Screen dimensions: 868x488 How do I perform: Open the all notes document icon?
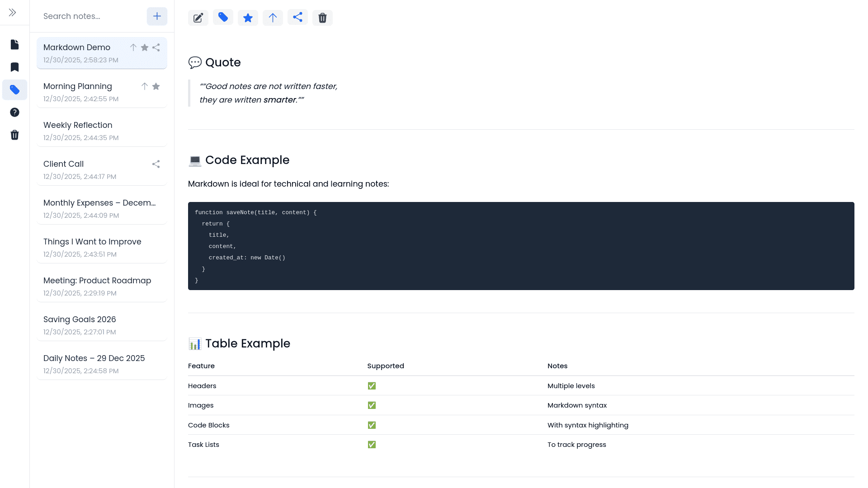click(x=14, y=44)
